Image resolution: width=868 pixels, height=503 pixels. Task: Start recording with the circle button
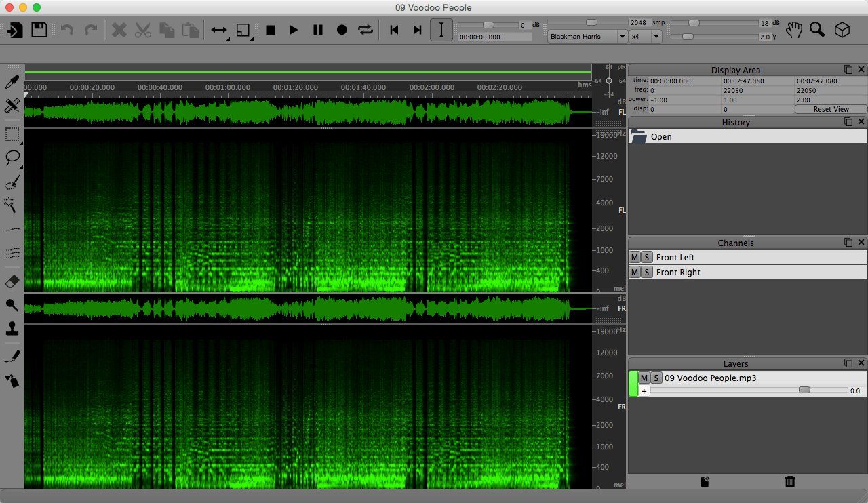pyautogui.click(x=342, y=30)
